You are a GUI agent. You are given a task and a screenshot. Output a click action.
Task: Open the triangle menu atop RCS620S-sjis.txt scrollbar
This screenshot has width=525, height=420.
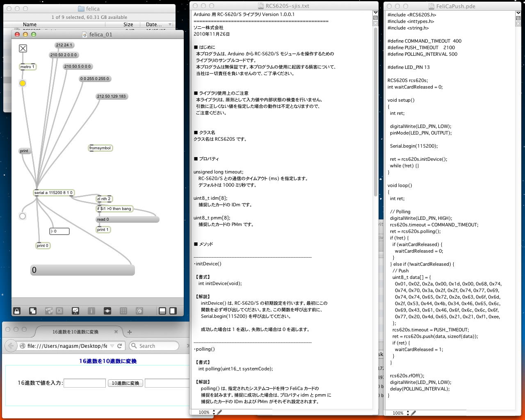click(375, 13)
